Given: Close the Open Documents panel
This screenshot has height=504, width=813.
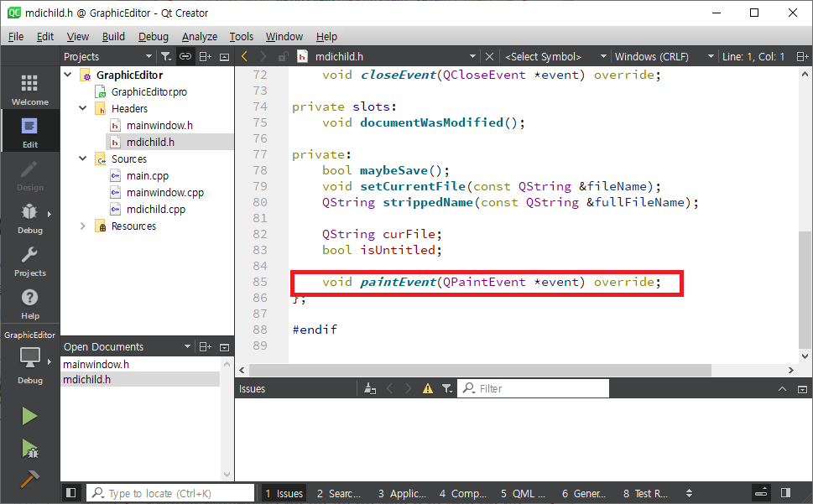Looking at the screenshot, I should [x=224, y=347].
